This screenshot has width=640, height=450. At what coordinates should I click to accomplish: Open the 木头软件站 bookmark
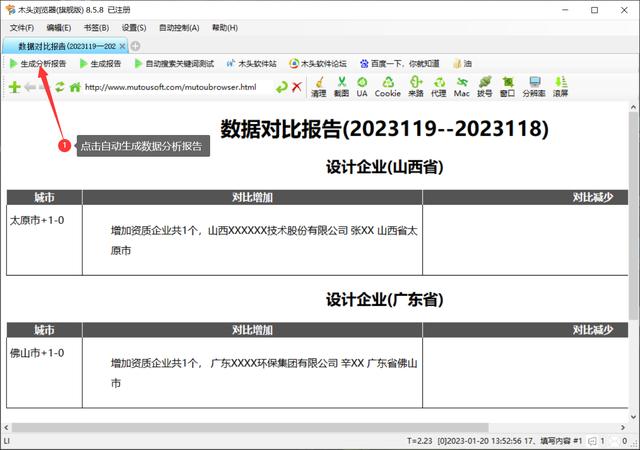click(x=251, y=64)
